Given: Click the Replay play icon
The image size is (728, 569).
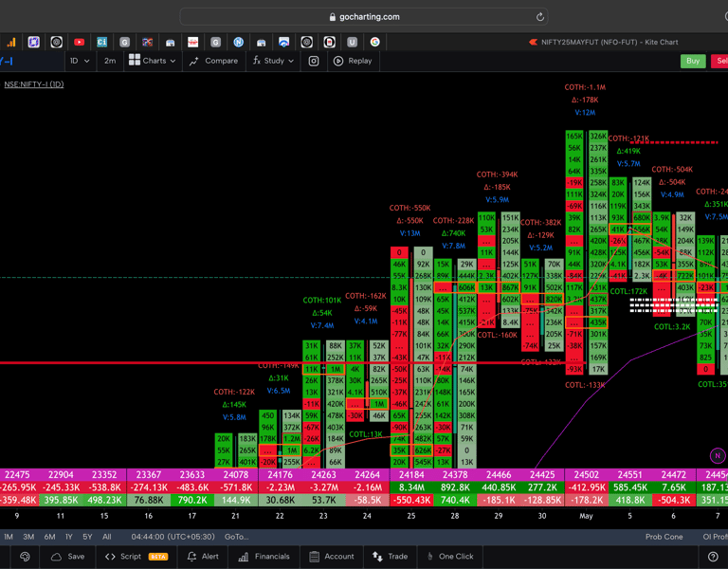Looking at the screenshot, I should 338,61.
